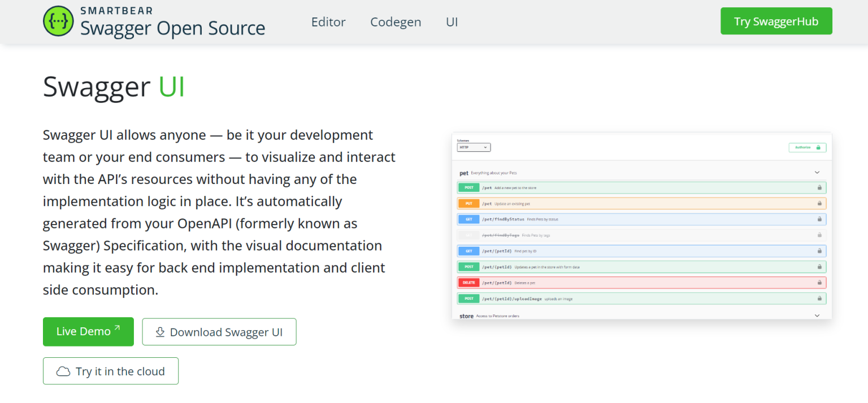Click the Swagger Open Source title text
Viewport: 868px width, 403px height.
[x=172, y=28]
